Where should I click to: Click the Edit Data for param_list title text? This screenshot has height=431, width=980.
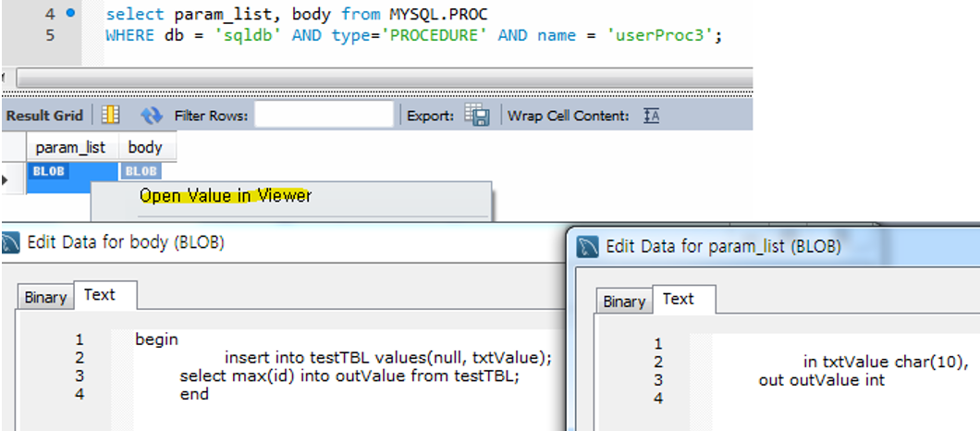coord(723,246)
